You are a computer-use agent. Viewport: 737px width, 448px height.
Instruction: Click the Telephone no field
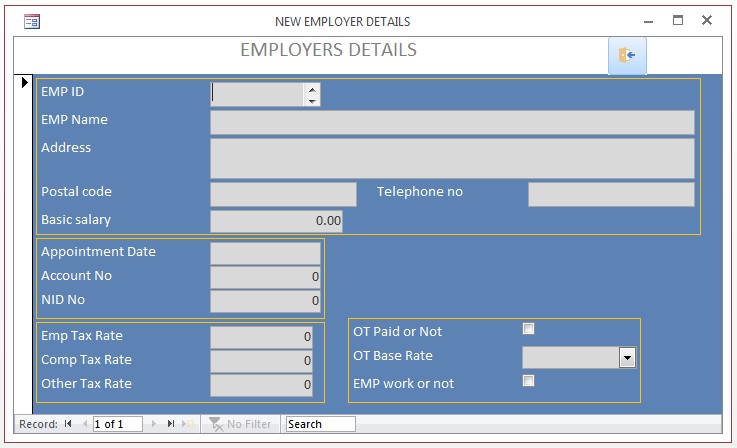[x=611, y=195]
